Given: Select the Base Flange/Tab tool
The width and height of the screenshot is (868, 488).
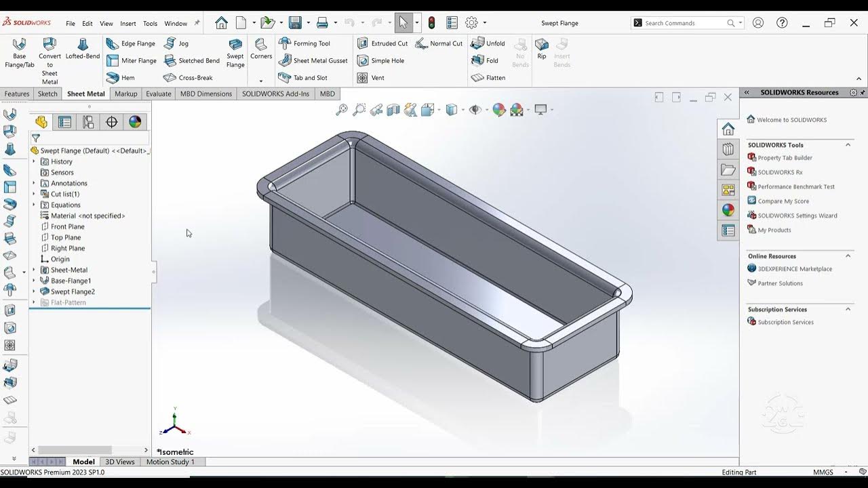Looking at the screenshot, I should [20, 53].
